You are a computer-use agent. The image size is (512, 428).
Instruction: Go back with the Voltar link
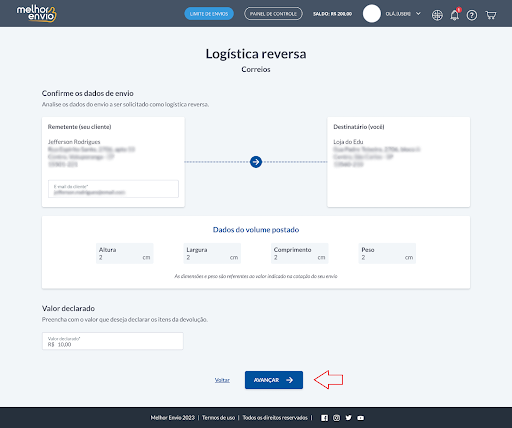click(x=222, y=380)
